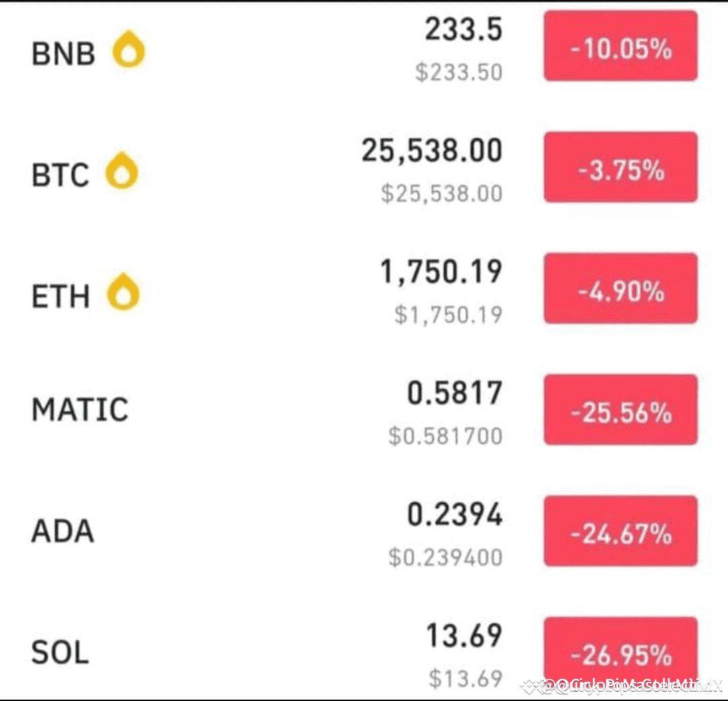Click the flame icon next to BNB
Viewport: 728px width, 701px height.
pyautogui.click(x=129, y=49)
